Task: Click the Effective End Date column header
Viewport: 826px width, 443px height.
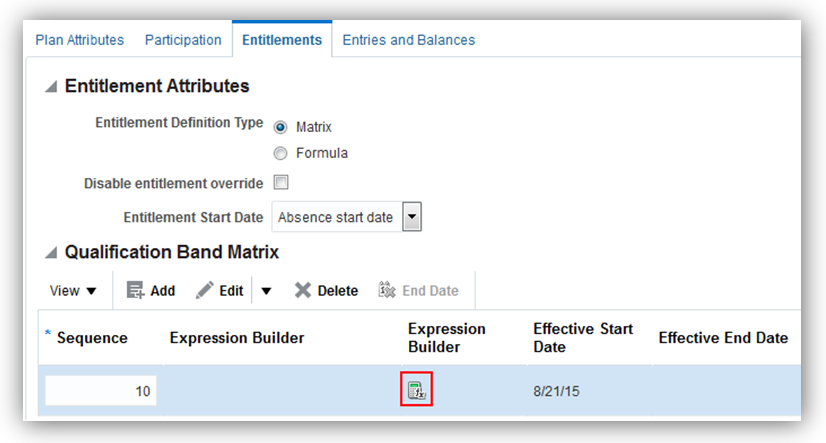Action: click(723, 338)
